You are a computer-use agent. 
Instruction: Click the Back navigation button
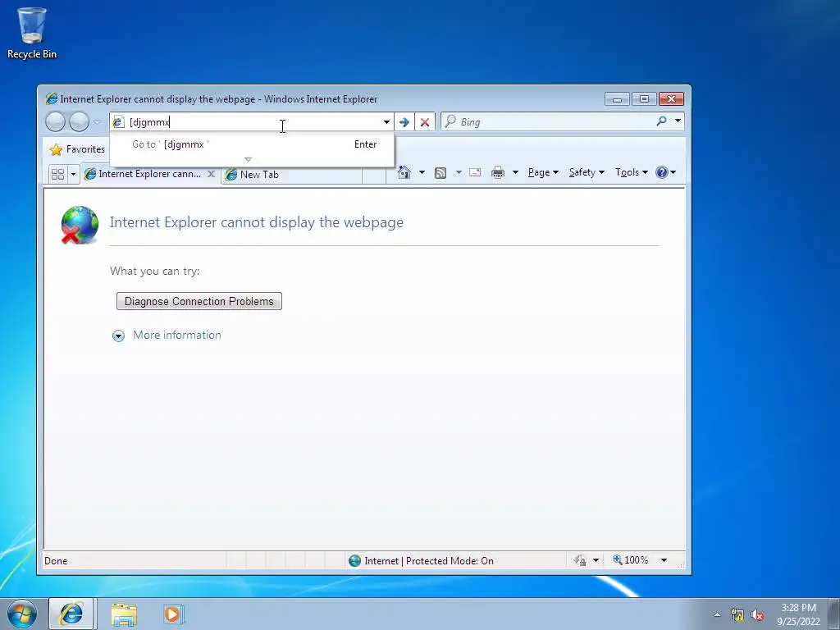pos(55,121)
